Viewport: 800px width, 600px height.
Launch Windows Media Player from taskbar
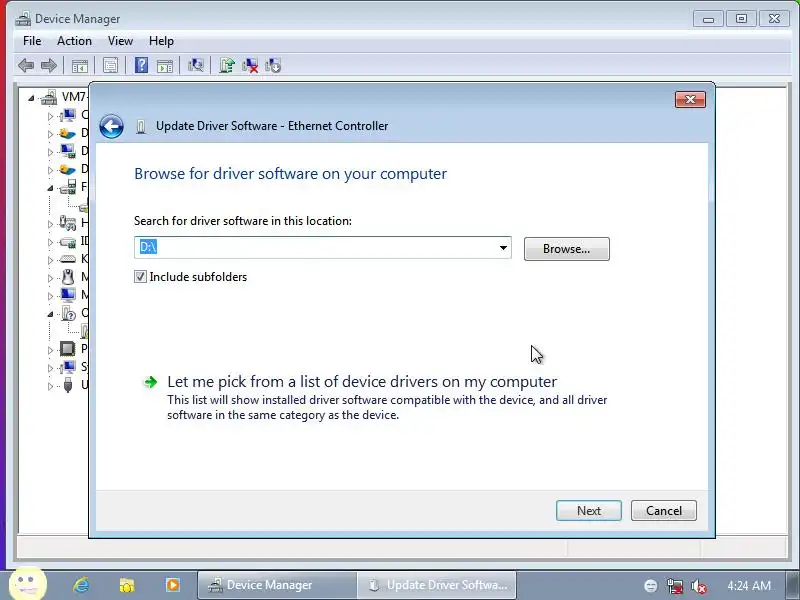(172, 585)
